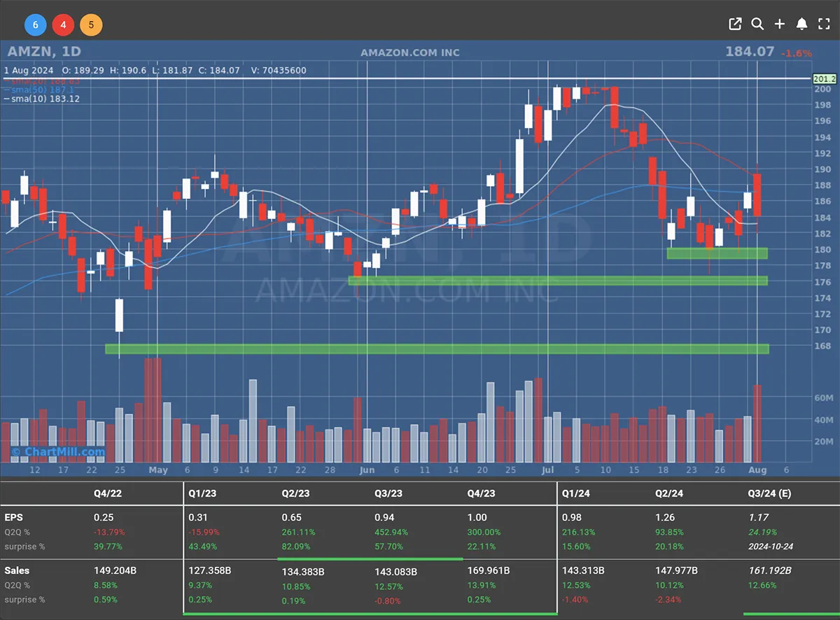The image size is (840, 620).
Task: Click the 184.07 last price
Action: click(750, 51)
